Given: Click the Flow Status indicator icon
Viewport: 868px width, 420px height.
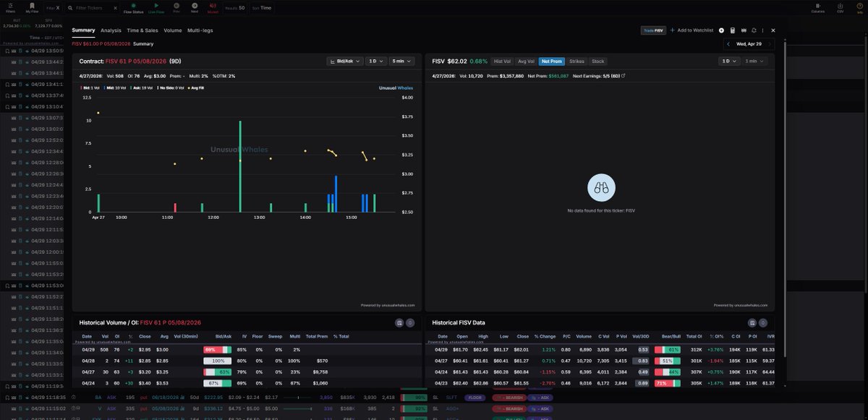Looking at the screenshot, I should pos(133,5).
